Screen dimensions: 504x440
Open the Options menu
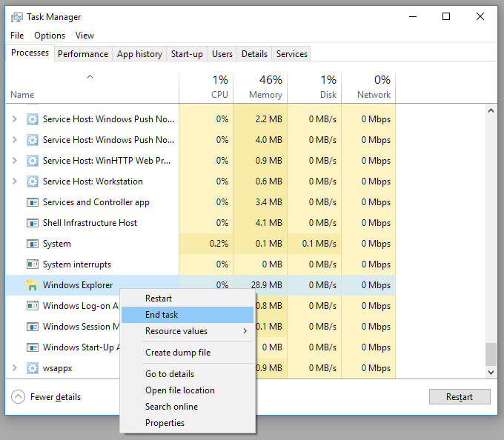pos(50,36)
